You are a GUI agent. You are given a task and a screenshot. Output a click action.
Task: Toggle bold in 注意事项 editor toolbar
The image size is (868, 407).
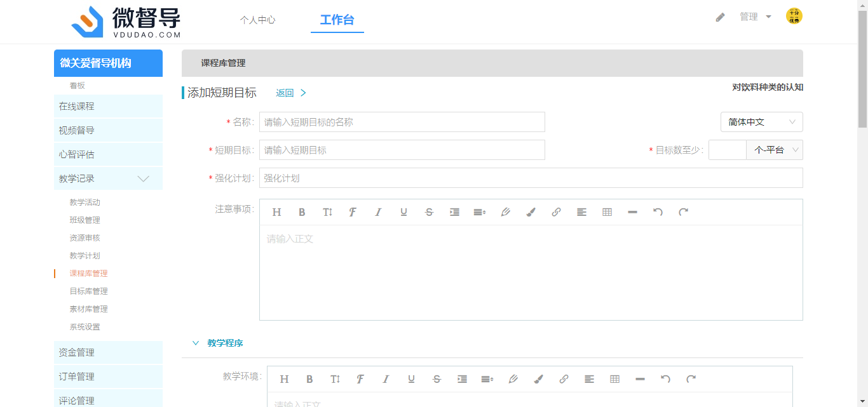tap(302, 212)
